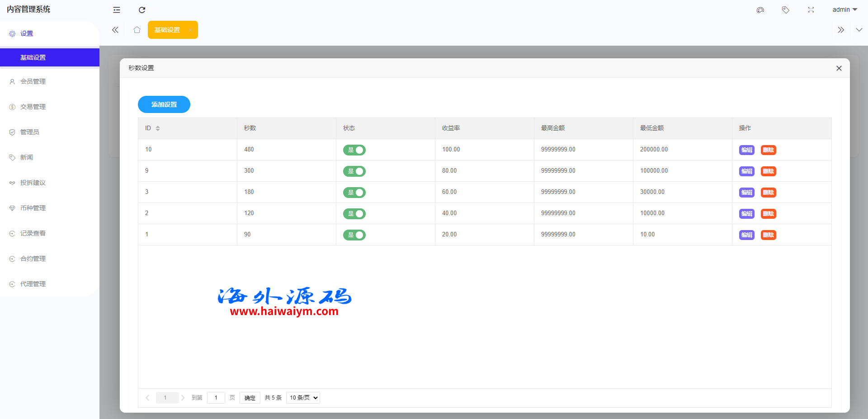
Task: Click the refresh page icon
Action: pyautogui.click(x=142, y=10)
